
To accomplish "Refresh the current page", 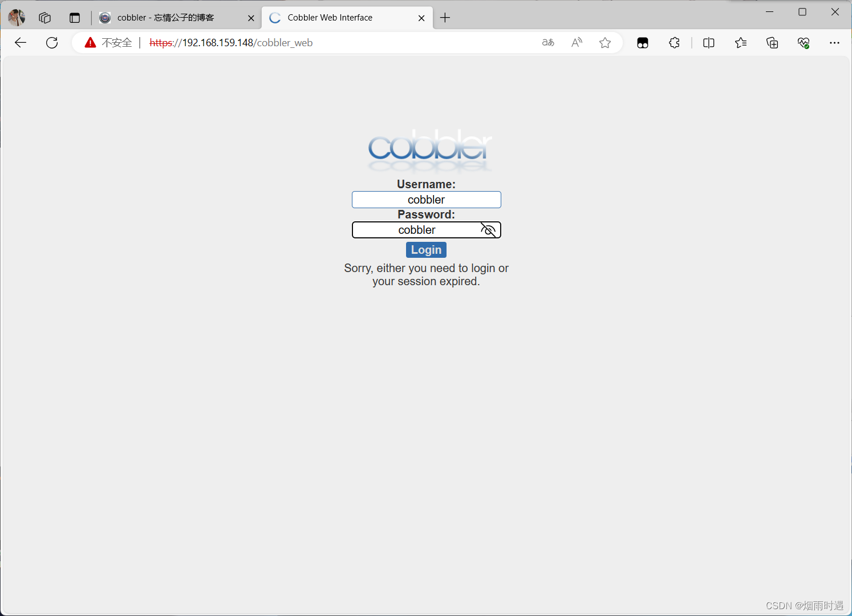I will (x=52, y=43).
